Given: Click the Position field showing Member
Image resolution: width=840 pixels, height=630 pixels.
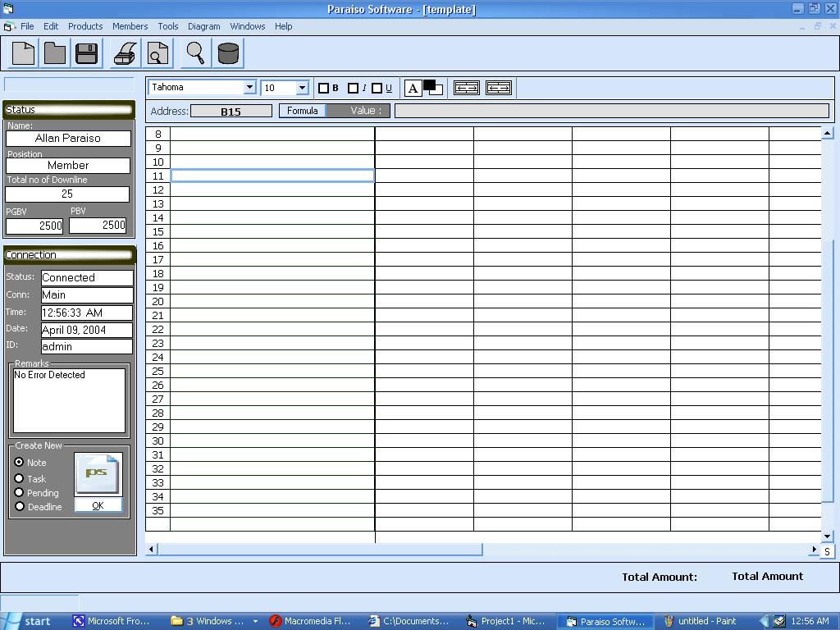Looking at the screenshot, I should coord(68,166).
